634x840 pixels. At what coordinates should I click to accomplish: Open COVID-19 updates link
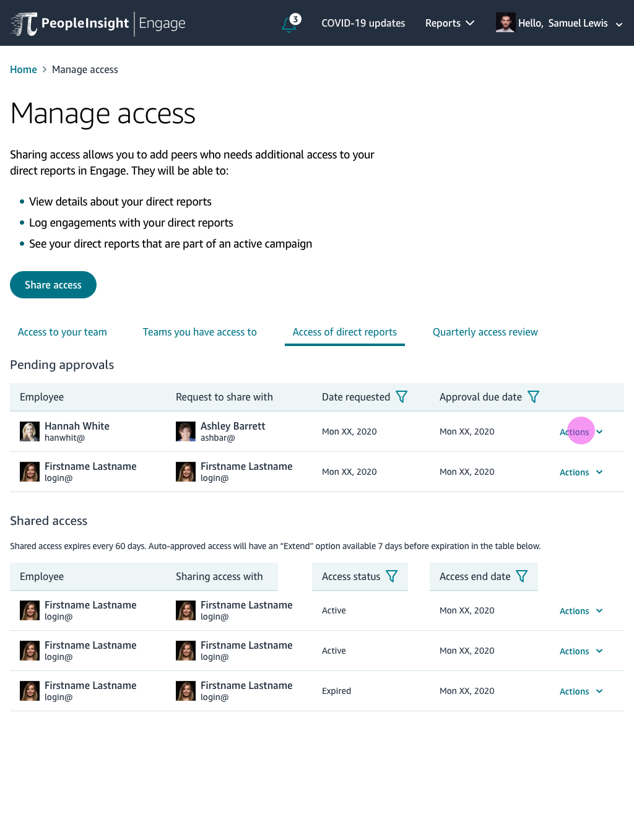(x=363, y=23)
